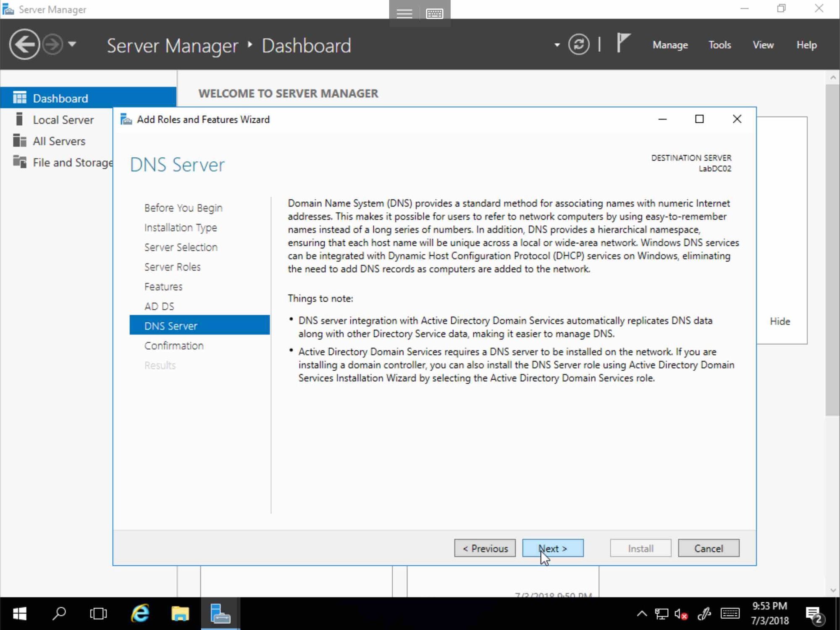Click the pen input icon in system tray
840x630 pixels.
[x=704, y=614]
